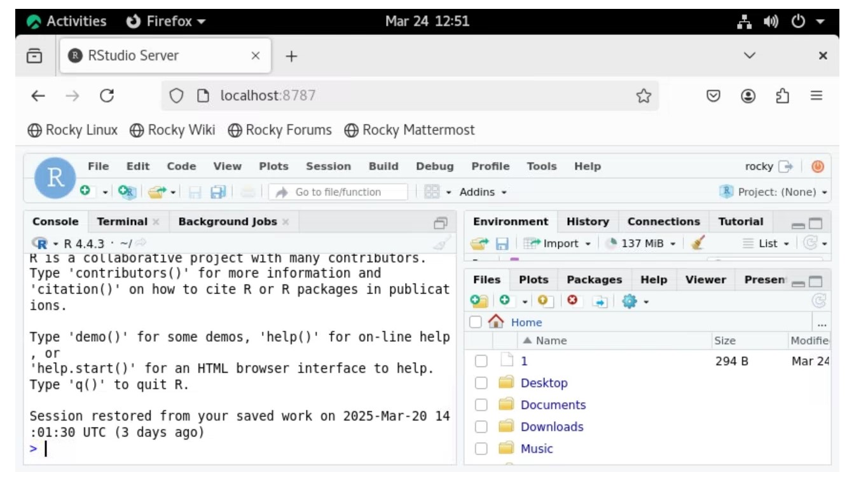This screenshot has height=486, width=868.
Task: Check the box for file 1
Action: [481, 361]
